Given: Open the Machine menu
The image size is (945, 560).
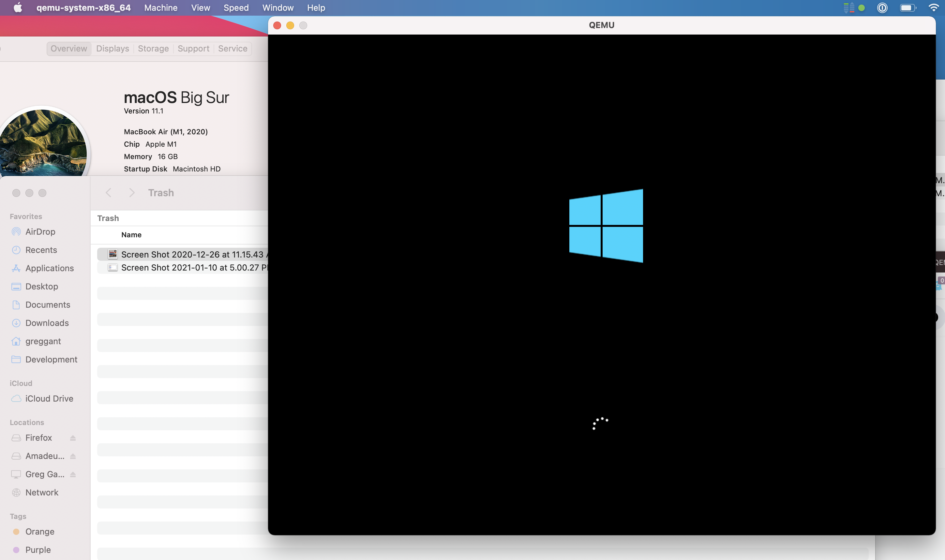Looking at the screenshot, I should pos(161,7).
